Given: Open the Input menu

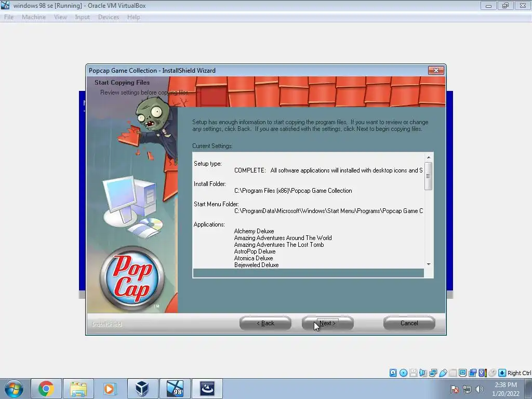Looking at the screenshot, I should pos(83,17).
